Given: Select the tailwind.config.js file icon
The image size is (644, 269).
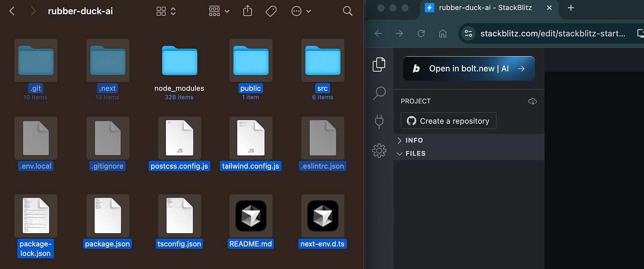Looking at the screenshot, I should coord(251,138).
